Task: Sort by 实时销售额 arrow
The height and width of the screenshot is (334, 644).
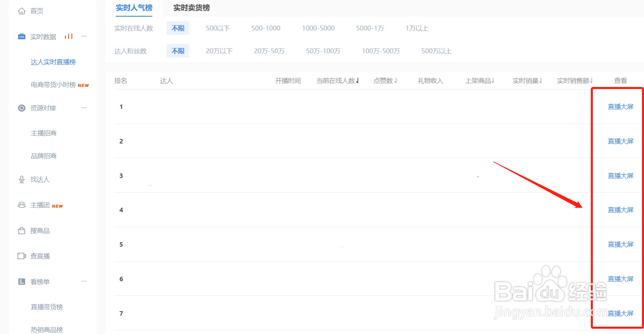Action: click(591, 80)
